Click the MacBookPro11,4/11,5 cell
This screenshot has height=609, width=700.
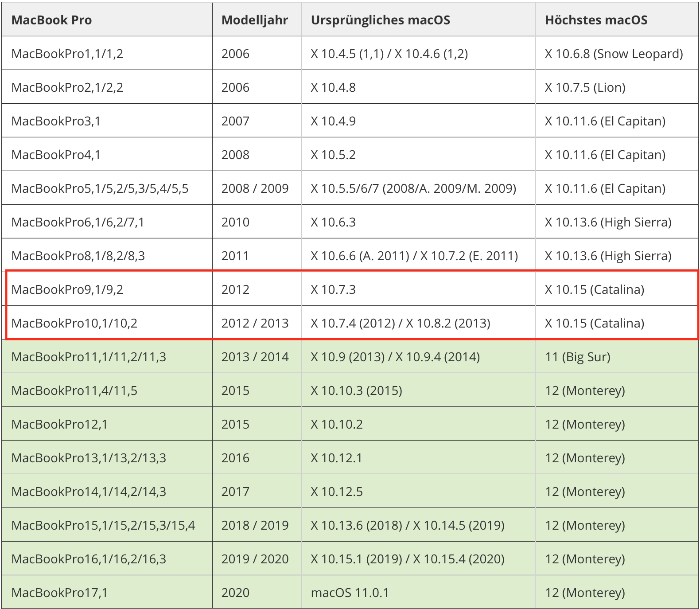coord(74,390)
